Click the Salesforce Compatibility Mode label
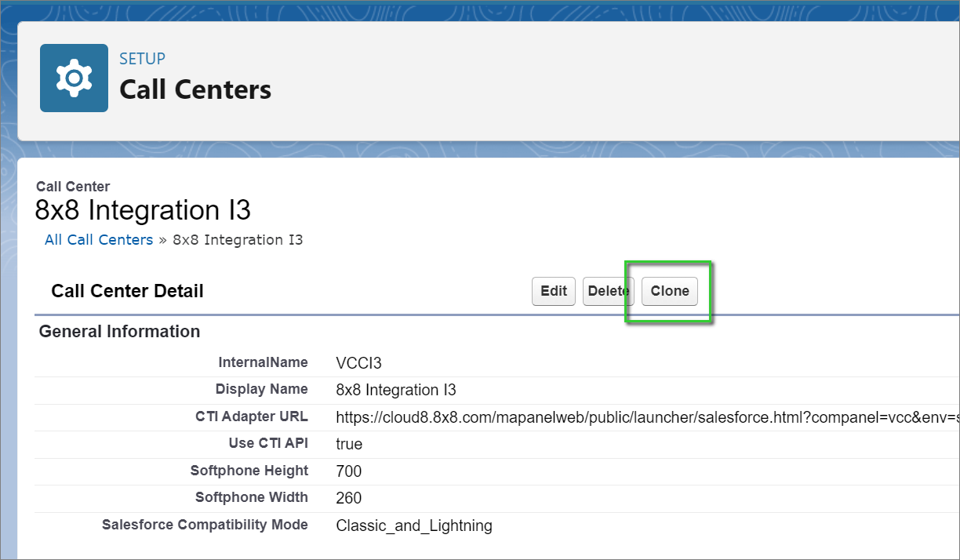 205,525
